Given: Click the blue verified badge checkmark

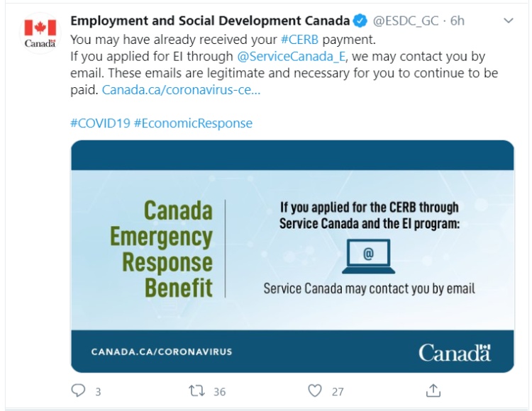Looking at the screenshot, I should pyautogui.click(x=360, y=21).
